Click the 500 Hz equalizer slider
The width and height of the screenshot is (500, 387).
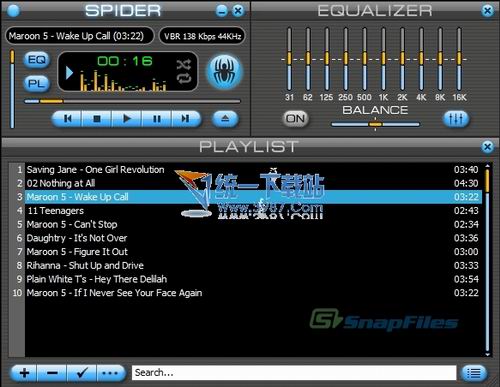click(364, 59)
